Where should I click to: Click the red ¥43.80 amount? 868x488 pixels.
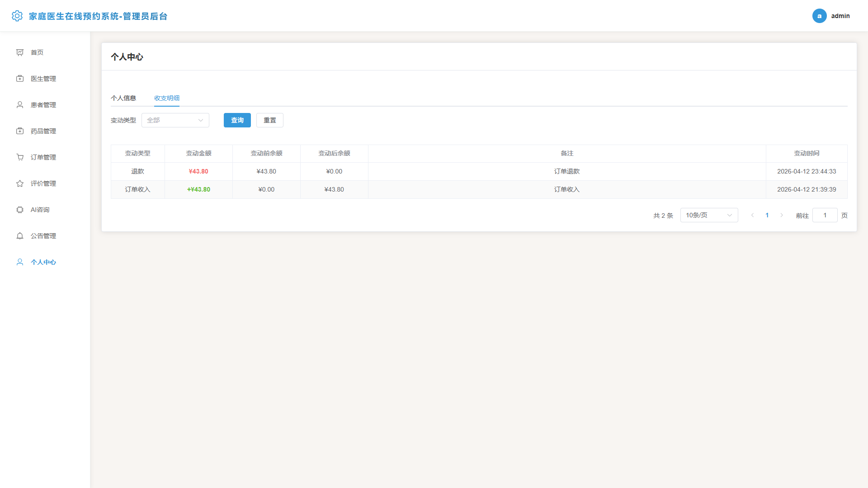point(198,171)
